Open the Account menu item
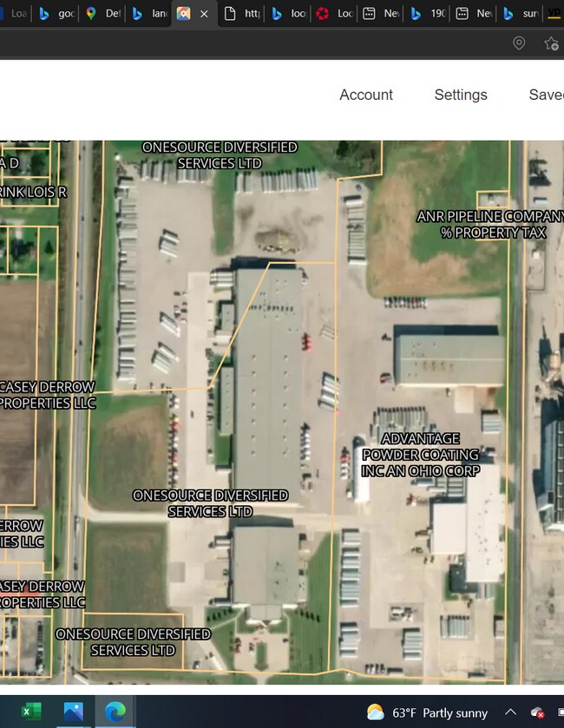Screen dimensions: 564x728 click(366, 95)
